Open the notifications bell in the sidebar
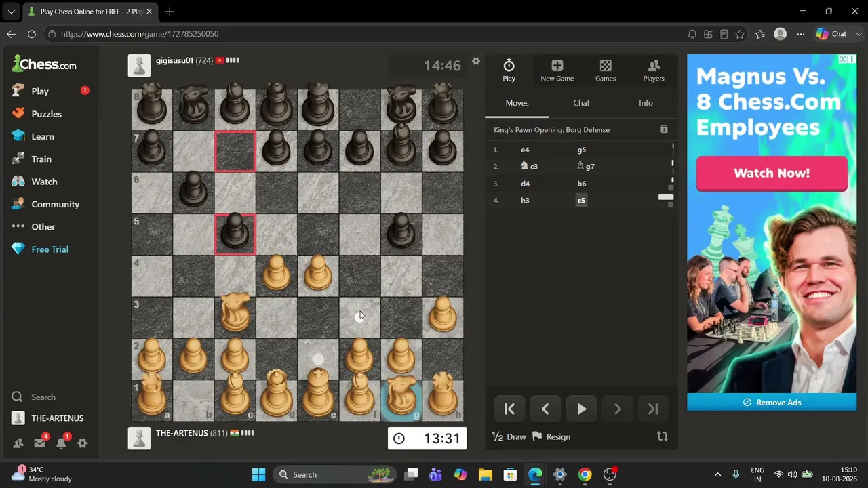 click(61, 443)
